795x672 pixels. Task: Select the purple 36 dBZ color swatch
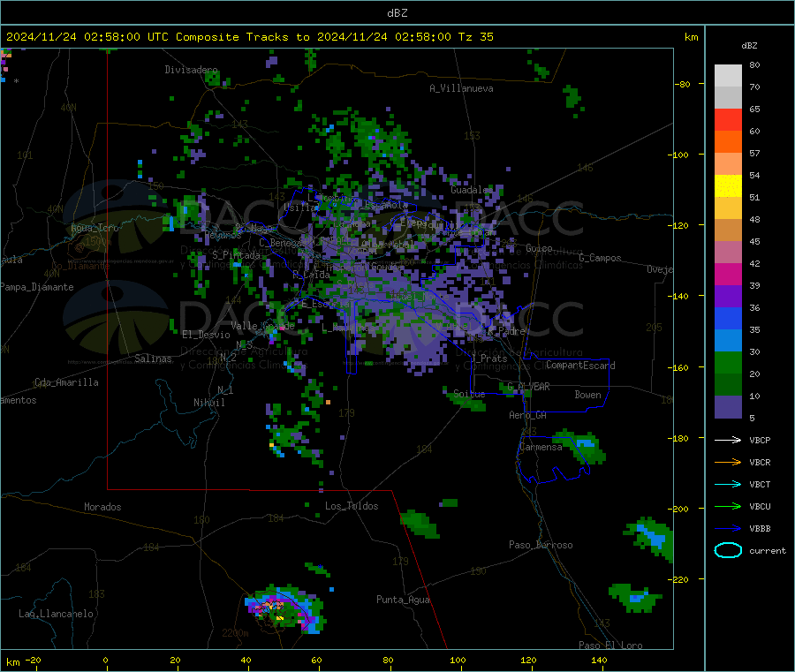[728, 297]
